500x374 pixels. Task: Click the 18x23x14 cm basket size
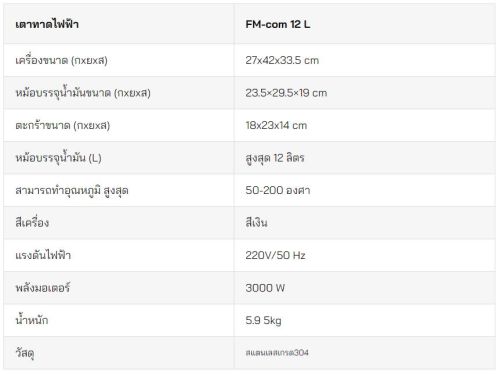pos(276,125)
